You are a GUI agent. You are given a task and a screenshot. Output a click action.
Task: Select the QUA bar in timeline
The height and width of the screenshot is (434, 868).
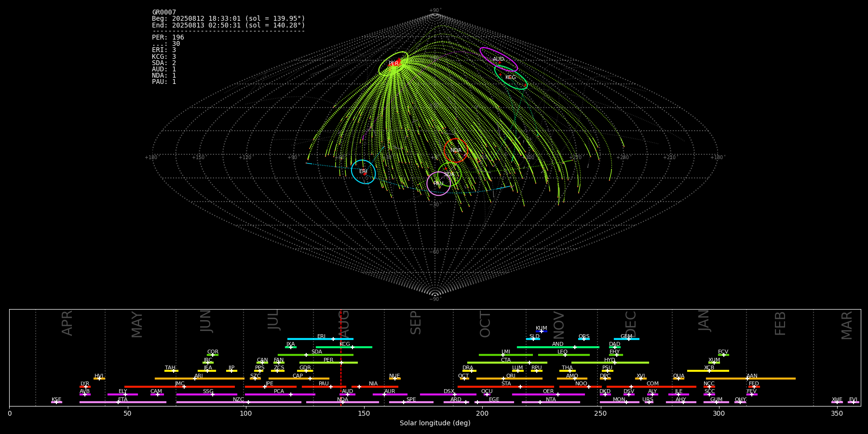click(x=678, y=379)
